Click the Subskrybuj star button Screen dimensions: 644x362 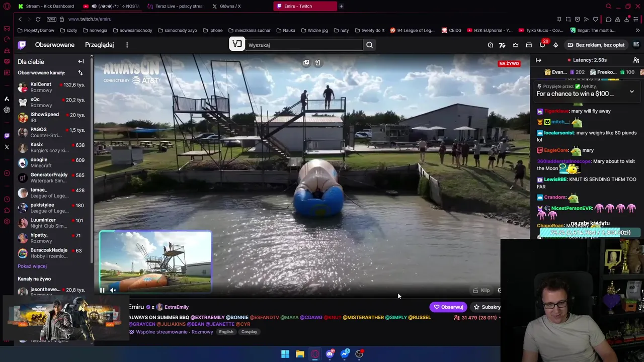pyautogui.click(x=486, y=307)
